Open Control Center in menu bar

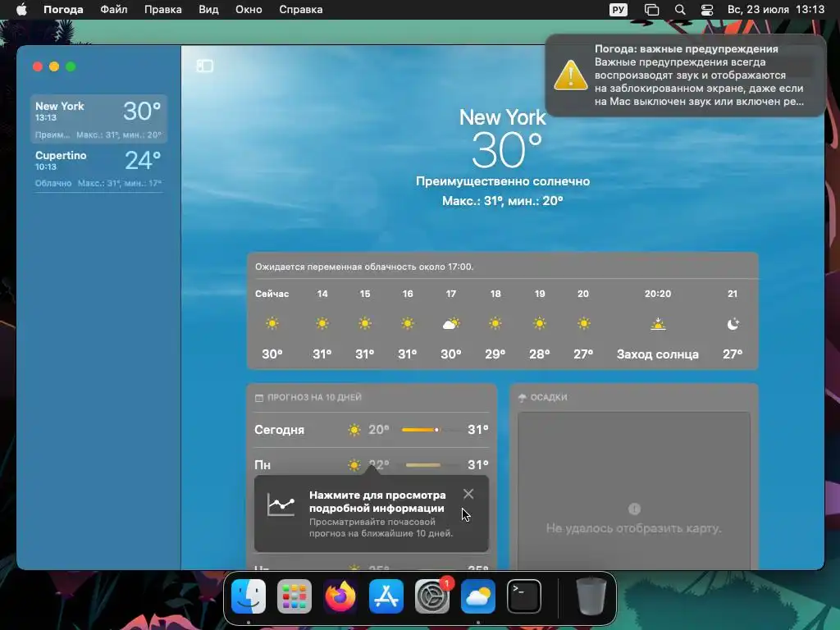coord(707,10)
